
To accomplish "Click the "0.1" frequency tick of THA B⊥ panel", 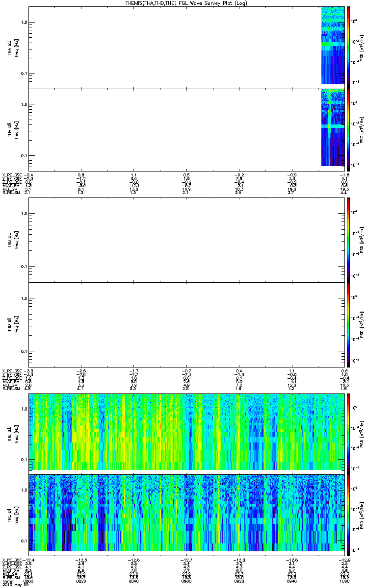I will tap(23, 74).
